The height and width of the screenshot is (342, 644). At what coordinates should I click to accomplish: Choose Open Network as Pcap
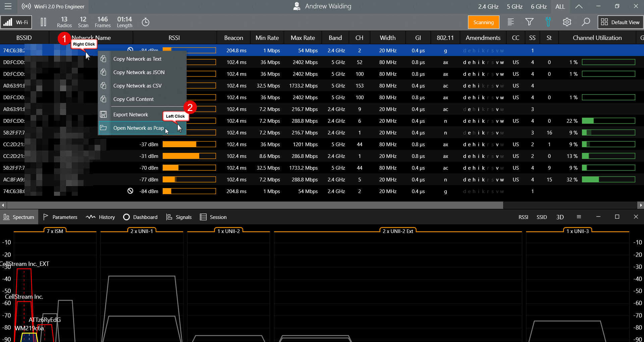click(139, 128)
